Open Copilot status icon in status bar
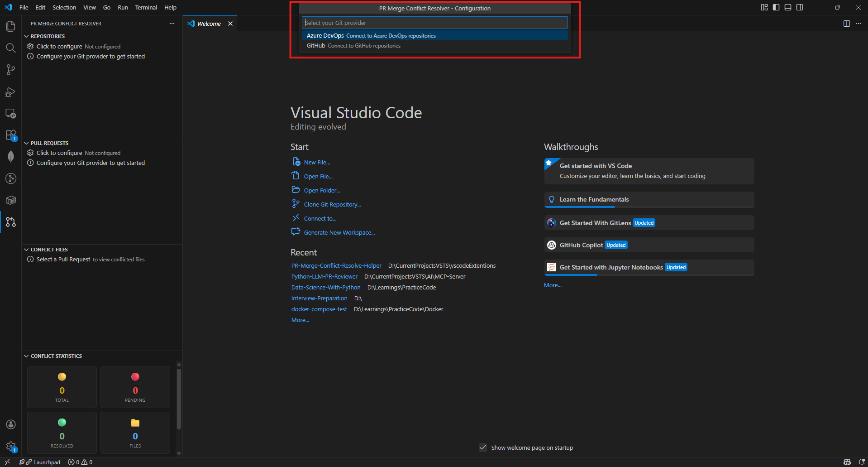868x467 pixels. coord(847,462)
